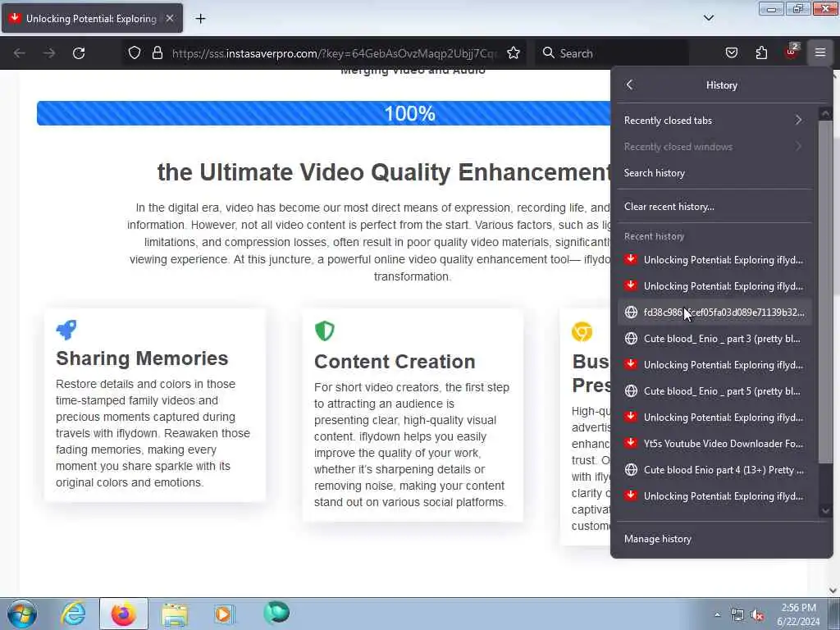The width and height of the screenshot is (840, 630).
Task: Expand Recently closed tabs submenu
Action: [x=714, y=120]
